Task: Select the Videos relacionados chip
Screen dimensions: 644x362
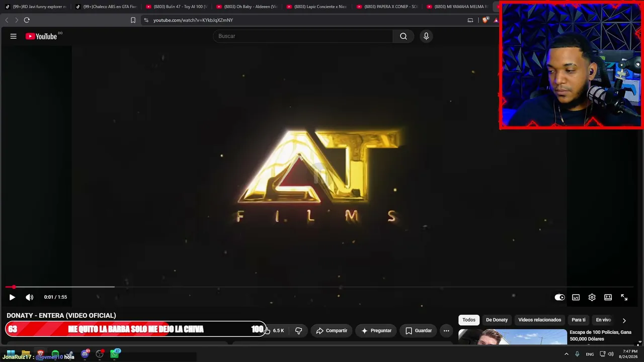Action: pyautogui.click(x=539, y=320)
